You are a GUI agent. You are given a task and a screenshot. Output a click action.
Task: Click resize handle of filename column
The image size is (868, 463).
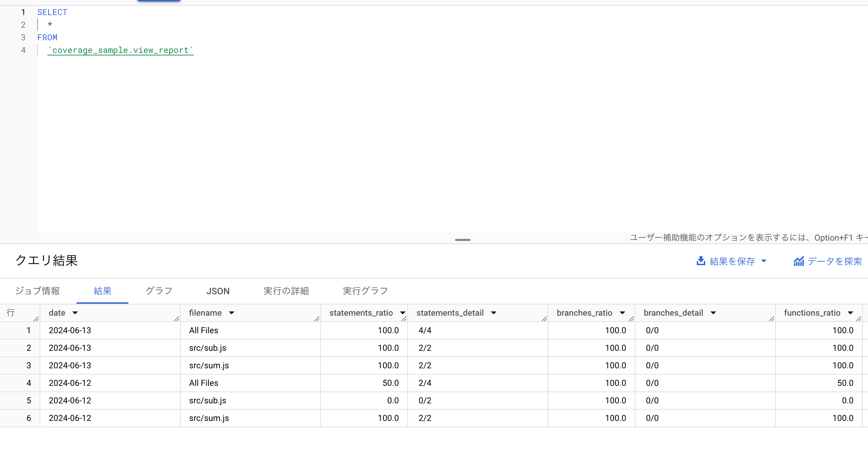(x=317, y=318)
